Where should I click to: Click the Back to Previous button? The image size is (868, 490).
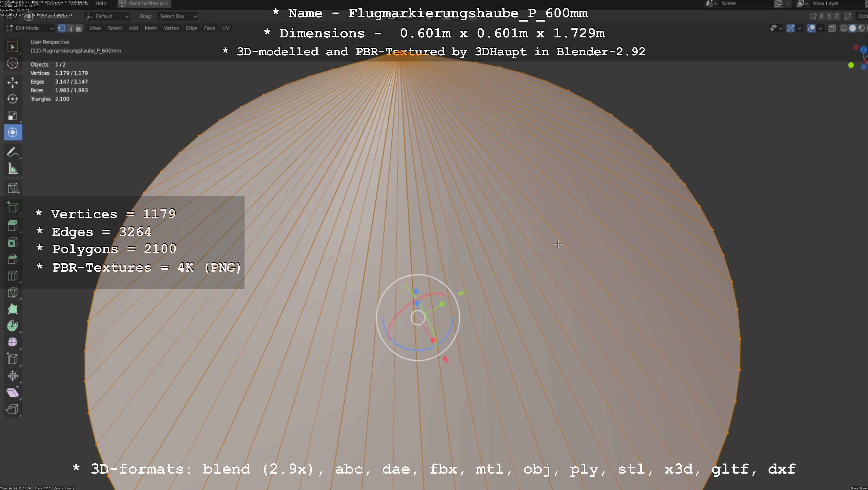tap(144, 3)
